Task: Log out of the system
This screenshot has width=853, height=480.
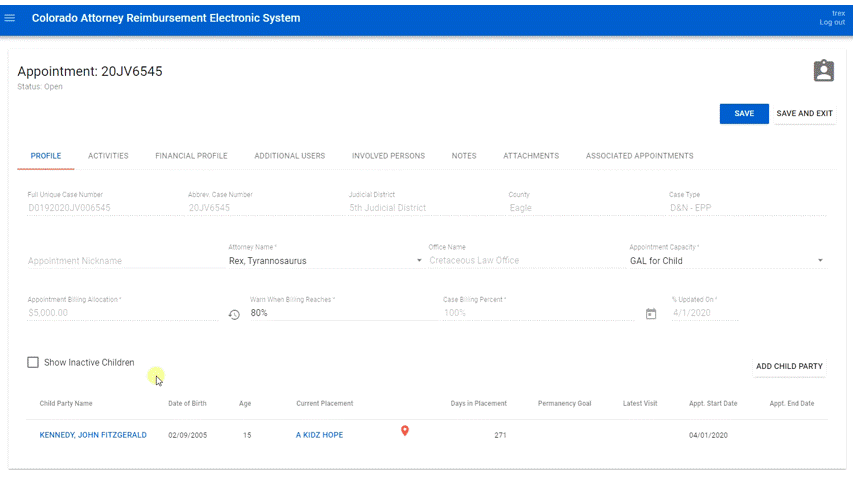Action: click(832, 22)
